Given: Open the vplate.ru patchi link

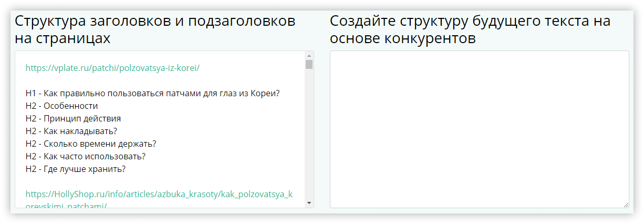Looking at the screenshot, I should coord(112,68).
